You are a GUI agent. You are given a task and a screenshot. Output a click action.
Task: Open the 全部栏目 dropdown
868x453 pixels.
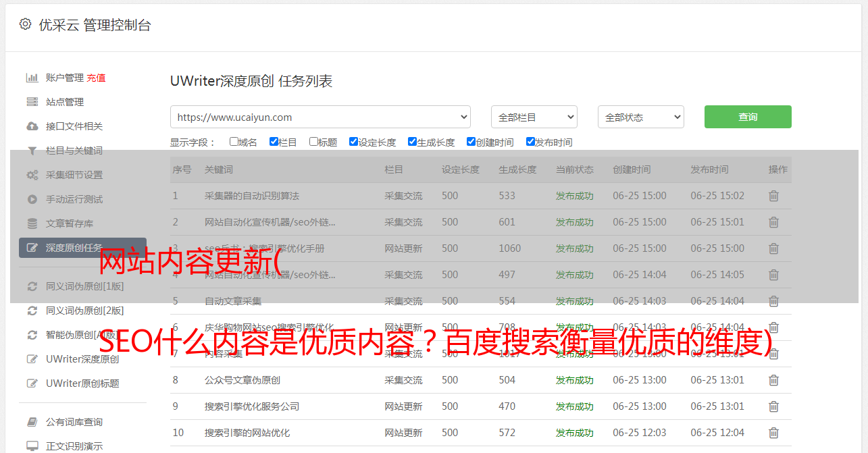[534, 117]
